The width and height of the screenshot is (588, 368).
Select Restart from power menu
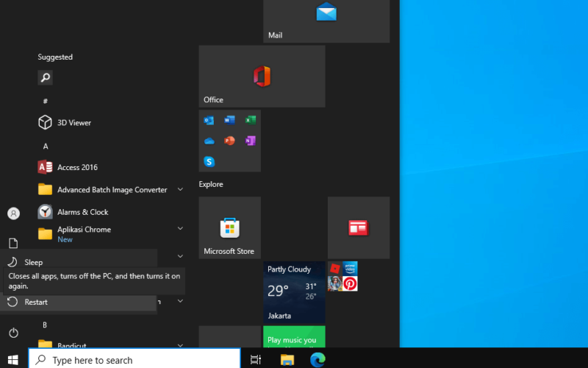(x=79, y=302)
